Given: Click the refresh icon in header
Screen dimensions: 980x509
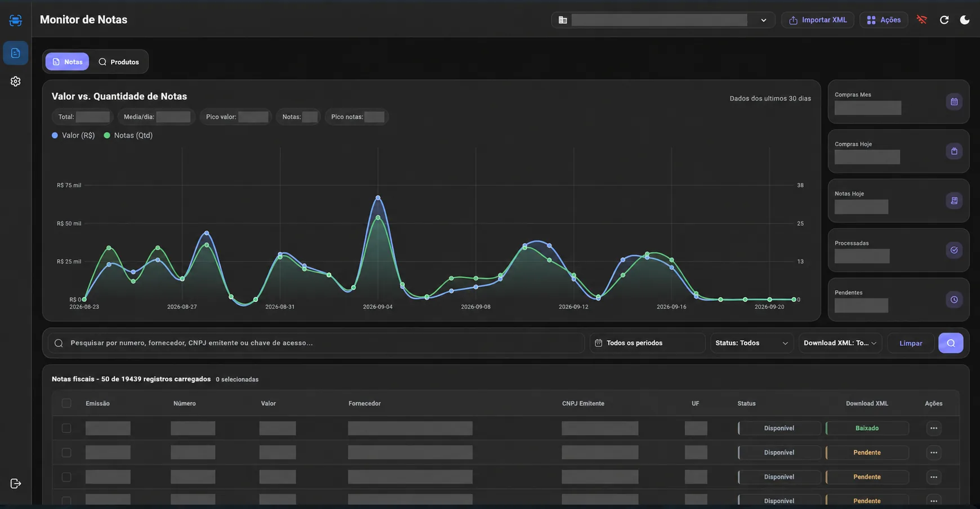Looking at the screenshot, I should click(944, 20).
